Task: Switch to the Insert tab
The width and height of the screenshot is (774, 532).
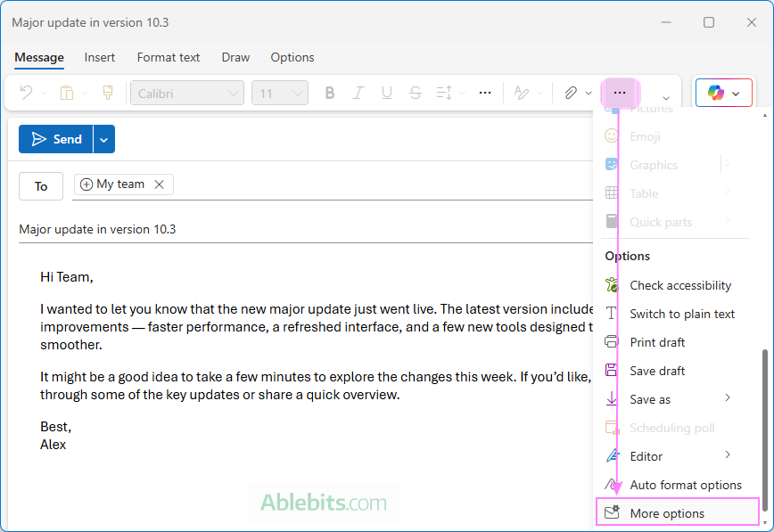Action: (x=99, y=57)
